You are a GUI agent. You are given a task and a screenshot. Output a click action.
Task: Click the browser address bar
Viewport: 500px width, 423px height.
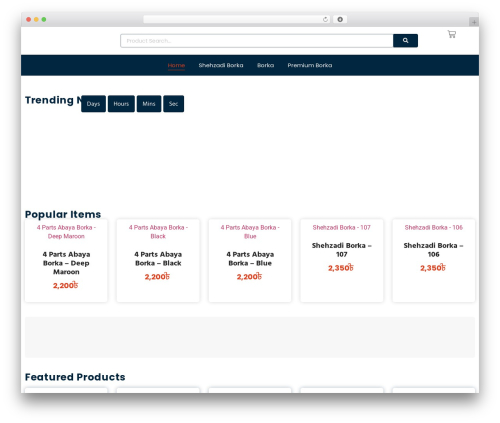click(x=237, y=20)
